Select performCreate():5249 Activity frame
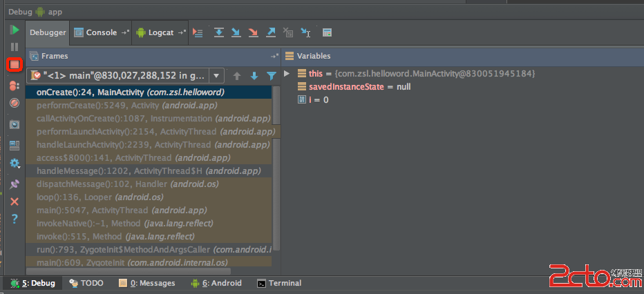 click(x=149, y=106)
